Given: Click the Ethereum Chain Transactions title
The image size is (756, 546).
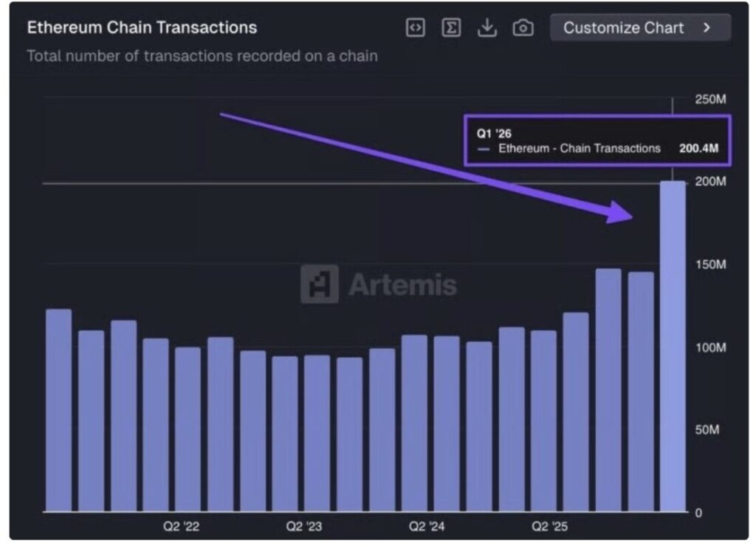Looking at the screenshot, I should pyautogui.click(x=142, y=28).
